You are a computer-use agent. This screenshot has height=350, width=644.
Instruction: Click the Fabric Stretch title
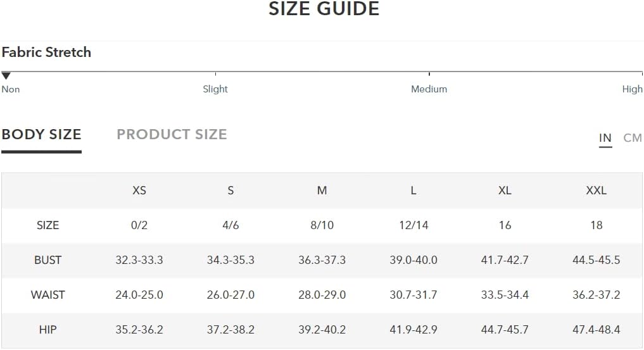tap(46, 52)
